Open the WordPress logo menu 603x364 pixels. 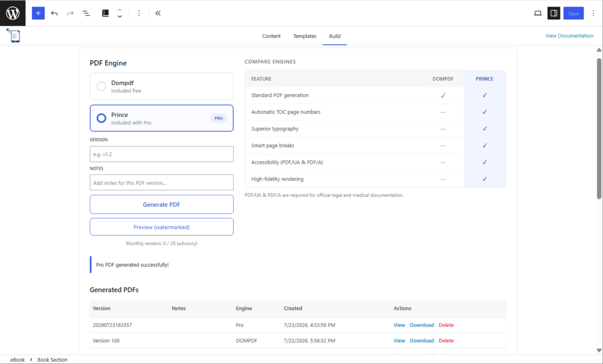click(13, 13)
